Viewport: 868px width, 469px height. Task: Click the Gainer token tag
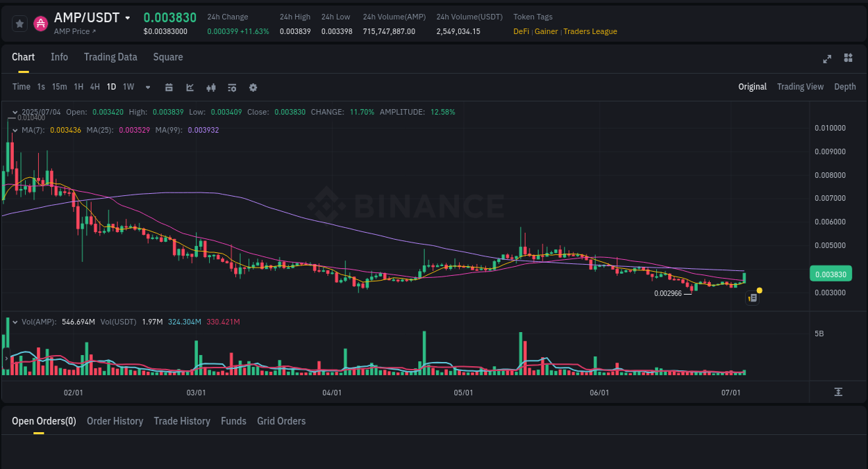pos(546,31)
